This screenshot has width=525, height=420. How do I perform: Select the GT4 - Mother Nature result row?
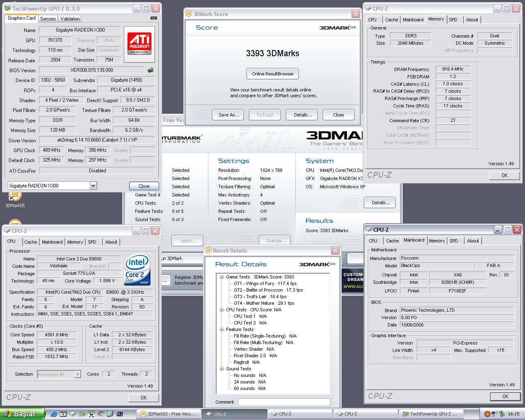click(264, 303)
